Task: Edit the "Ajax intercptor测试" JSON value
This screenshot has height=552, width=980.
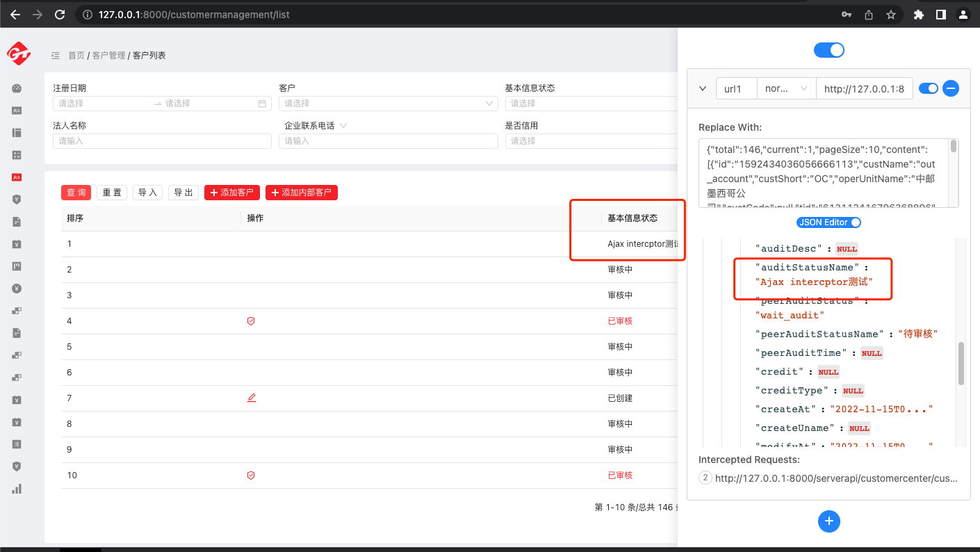Action: 813,282
